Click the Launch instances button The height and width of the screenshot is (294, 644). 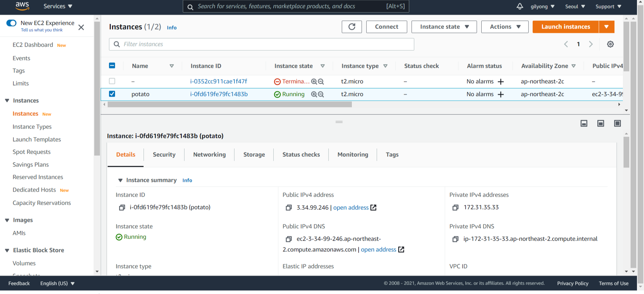(566, 27)
